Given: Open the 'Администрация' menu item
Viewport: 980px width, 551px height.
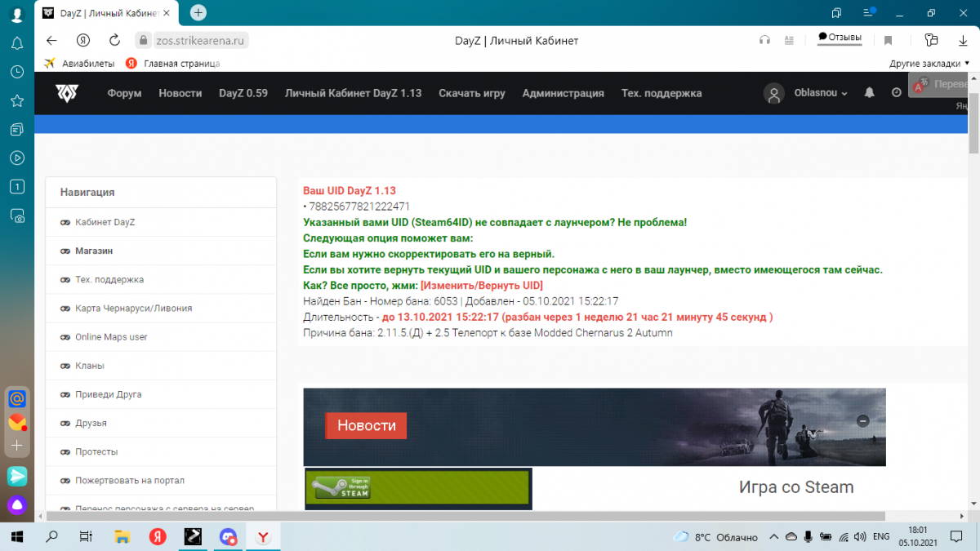Looking at the screenshot, I should (563, 93).
